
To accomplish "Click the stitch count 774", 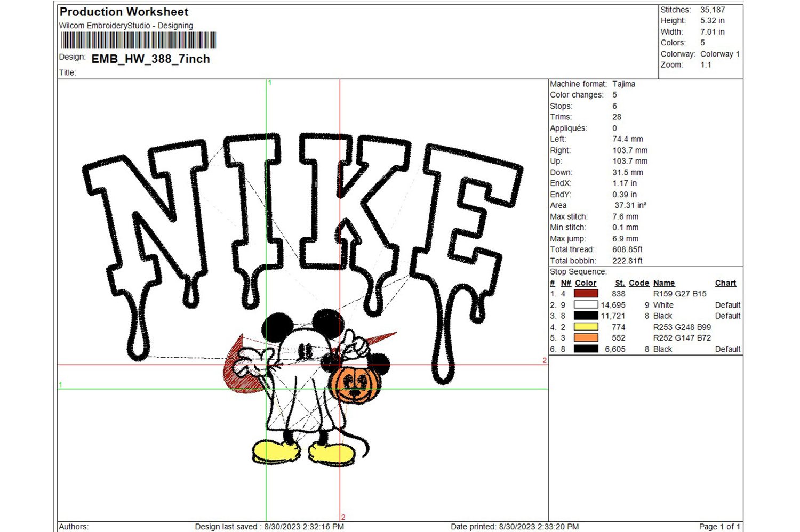I will tap(619, 327).
